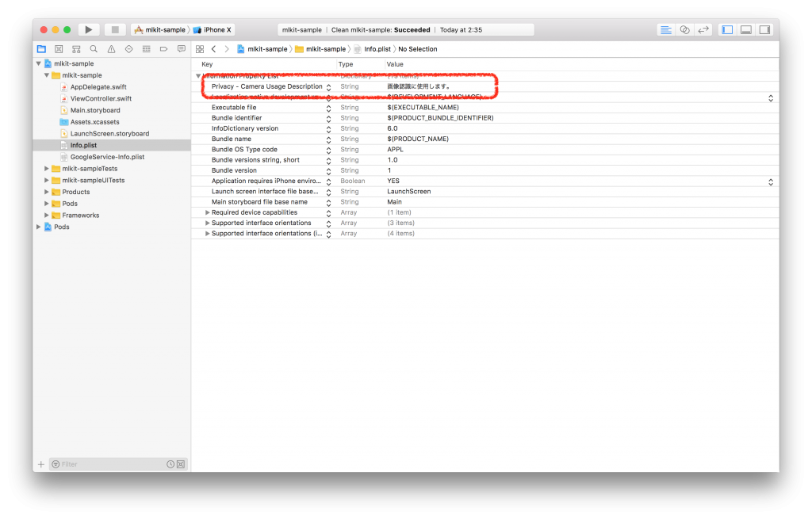The height and width of the screenshot is (519, 812).
Task: Go forward in editor history
Action: pos(227,49)
